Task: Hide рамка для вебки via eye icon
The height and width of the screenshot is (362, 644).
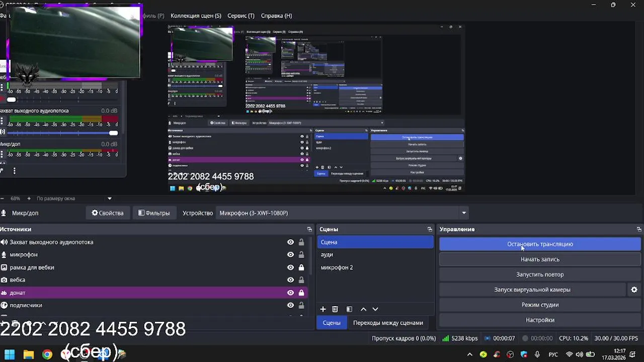Action: pyautogui.click(x=290, y=267)
